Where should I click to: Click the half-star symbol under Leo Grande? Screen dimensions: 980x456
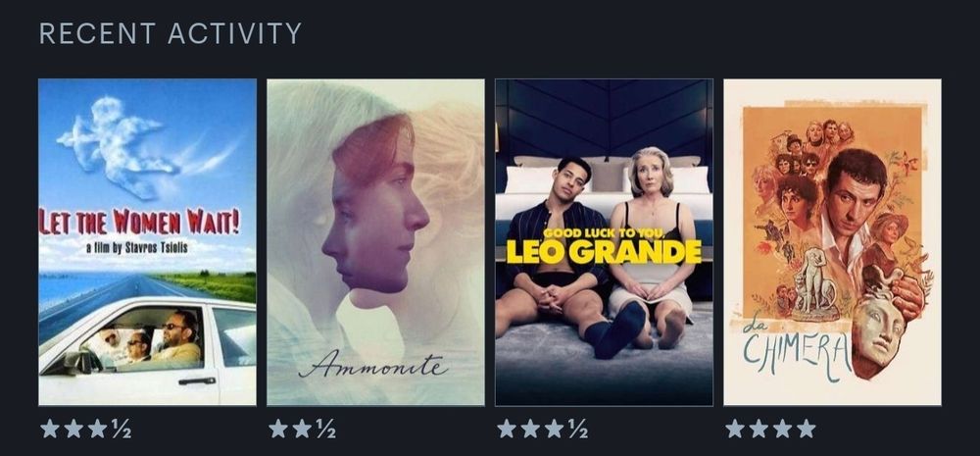(x=577, y=429)
